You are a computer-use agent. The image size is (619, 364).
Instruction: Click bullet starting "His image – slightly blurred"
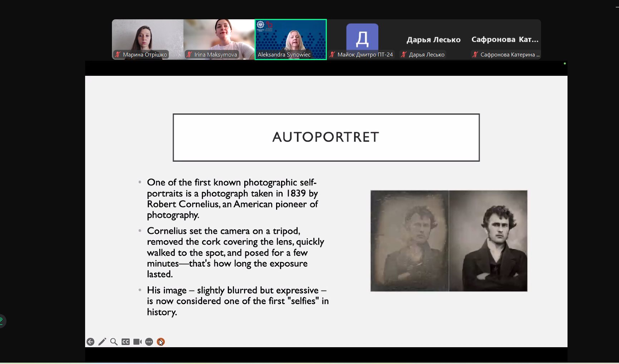coord(238,301)
